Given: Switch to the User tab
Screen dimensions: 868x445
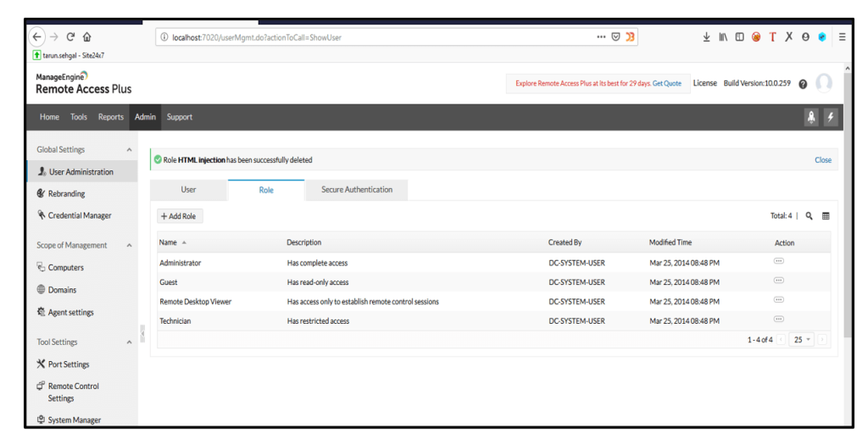Looking at the screenshot, I should coord(188,190).
